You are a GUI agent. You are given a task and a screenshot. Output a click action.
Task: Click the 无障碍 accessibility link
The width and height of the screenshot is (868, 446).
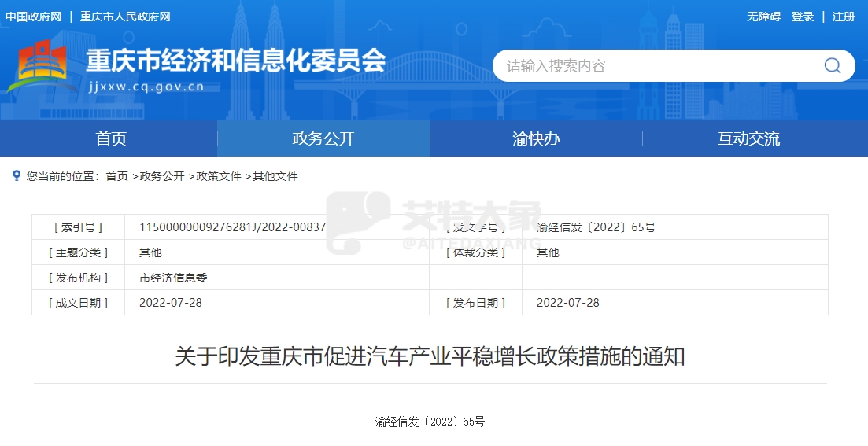tap(763, 17)
